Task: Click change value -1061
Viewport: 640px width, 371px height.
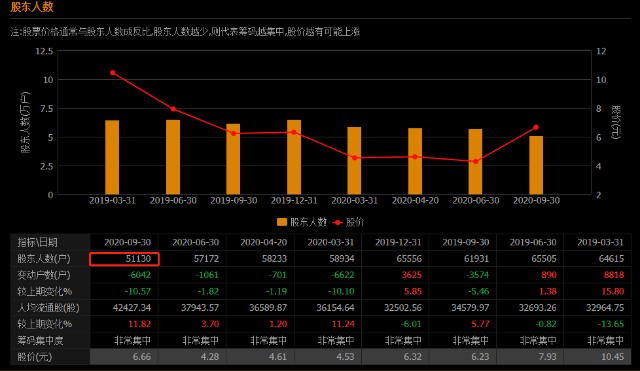Action: click(207, 275)
